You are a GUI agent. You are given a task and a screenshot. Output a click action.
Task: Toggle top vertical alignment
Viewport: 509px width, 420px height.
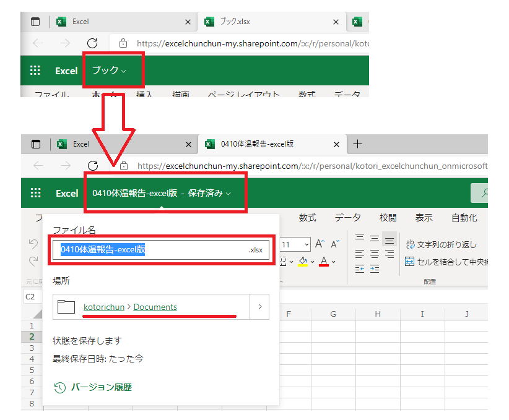(x=360, y=238)
